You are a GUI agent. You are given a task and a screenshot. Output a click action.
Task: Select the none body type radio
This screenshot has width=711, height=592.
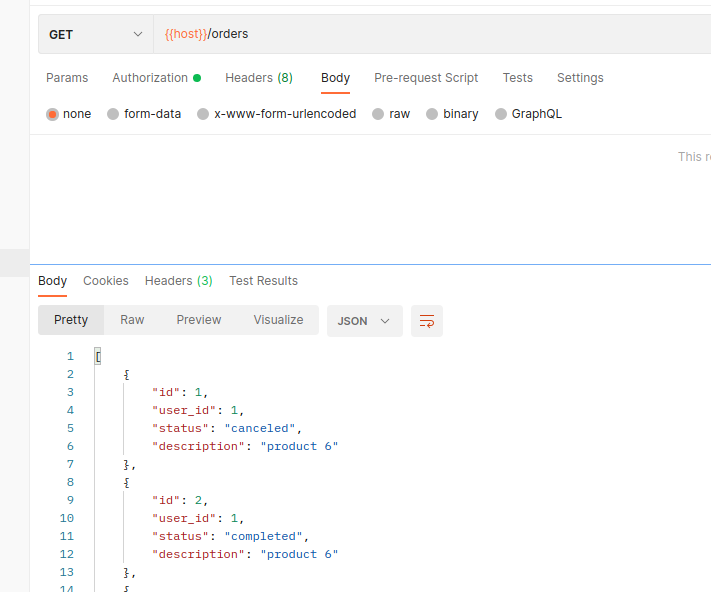(x=53, y=114)
